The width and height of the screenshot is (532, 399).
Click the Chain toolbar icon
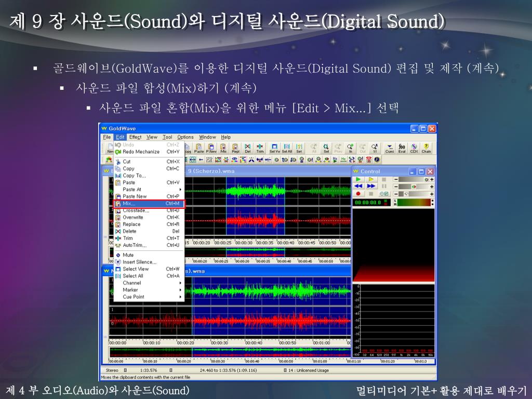click(x=426, y=148)
